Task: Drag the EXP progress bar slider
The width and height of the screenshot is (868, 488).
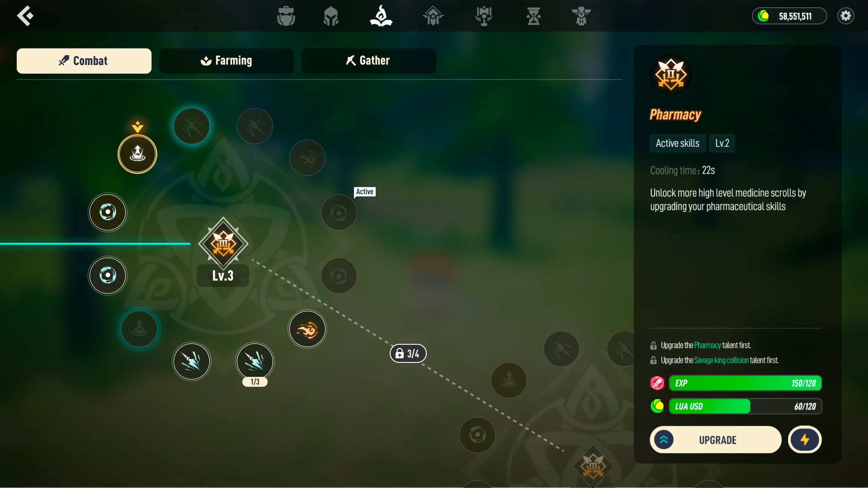Action: click(820, 383)
